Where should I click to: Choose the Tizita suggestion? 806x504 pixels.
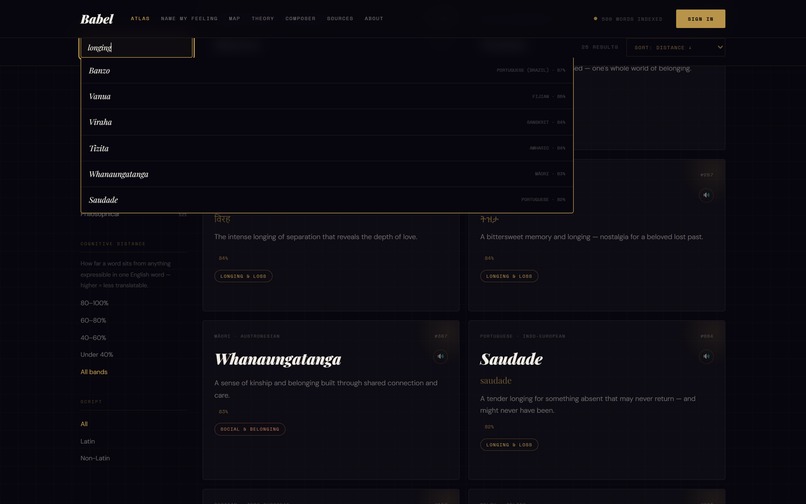[327, 148]
